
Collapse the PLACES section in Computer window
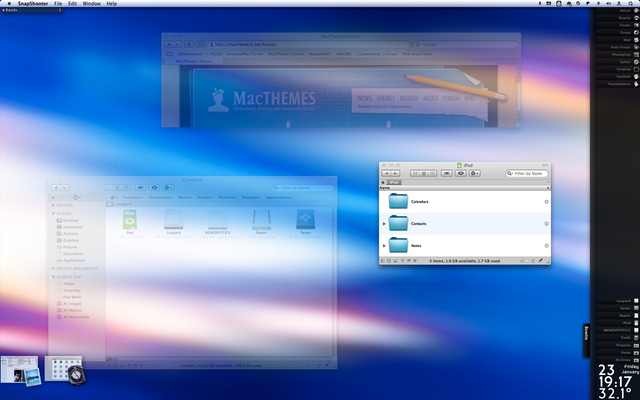coord(53,213)
